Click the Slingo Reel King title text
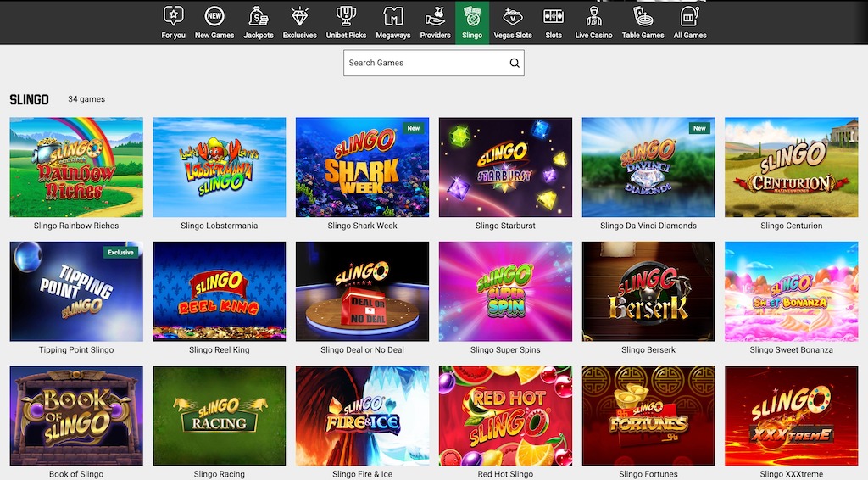The image size is (868, 480). pos(220,350)
